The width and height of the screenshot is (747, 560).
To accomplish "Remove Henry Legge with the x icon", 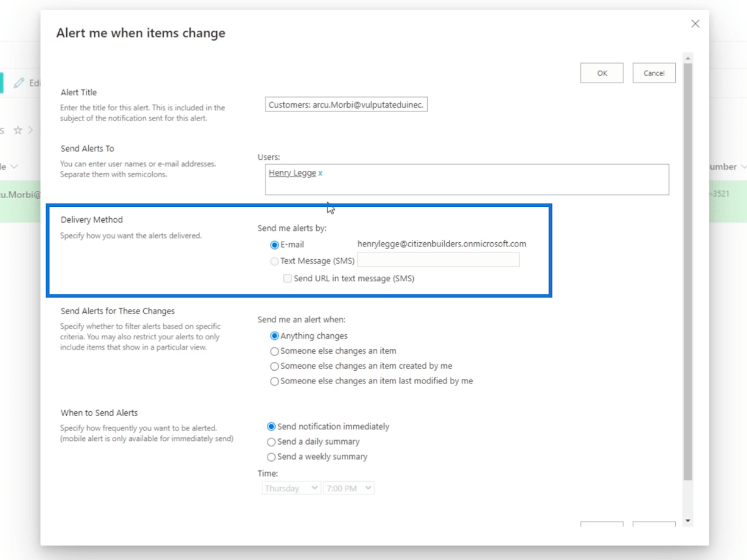I will click(320, 173).
